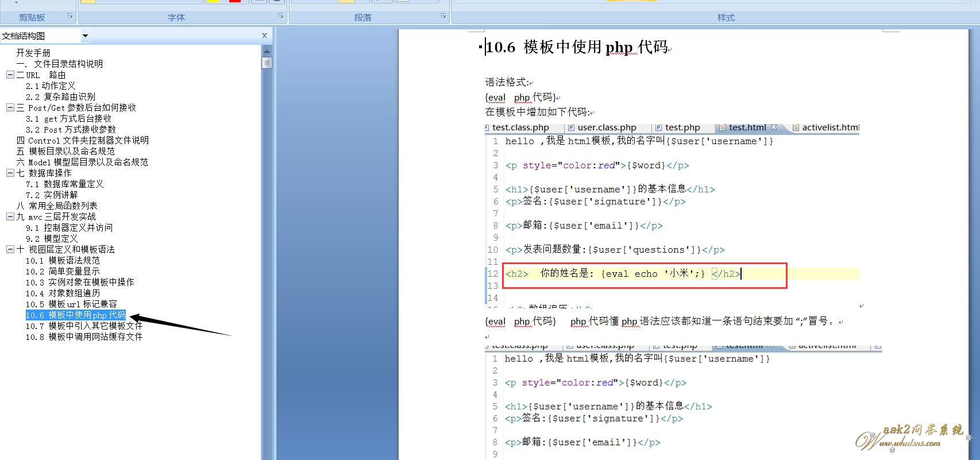Place cursor in heading 10.6 模板中使用 php 代码
Viewport: 980px width, 460px height.
click(577, 47)
